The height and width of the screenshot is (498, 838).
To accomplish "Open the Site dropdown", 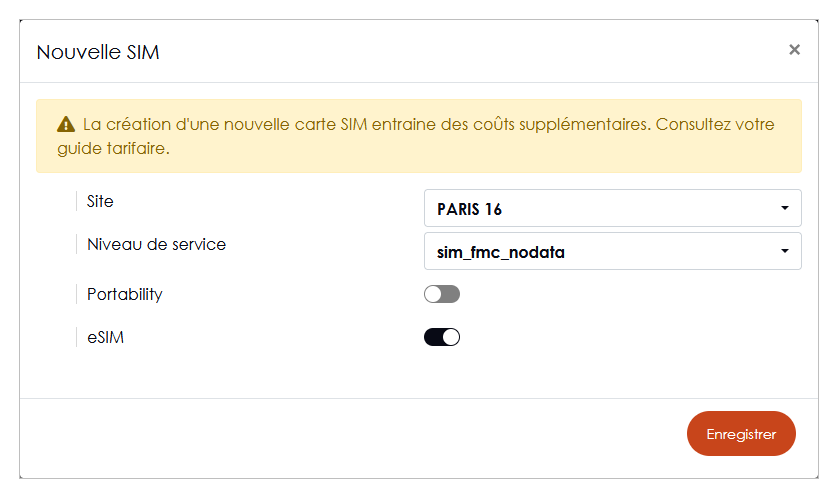I will (x=612, y=208).
